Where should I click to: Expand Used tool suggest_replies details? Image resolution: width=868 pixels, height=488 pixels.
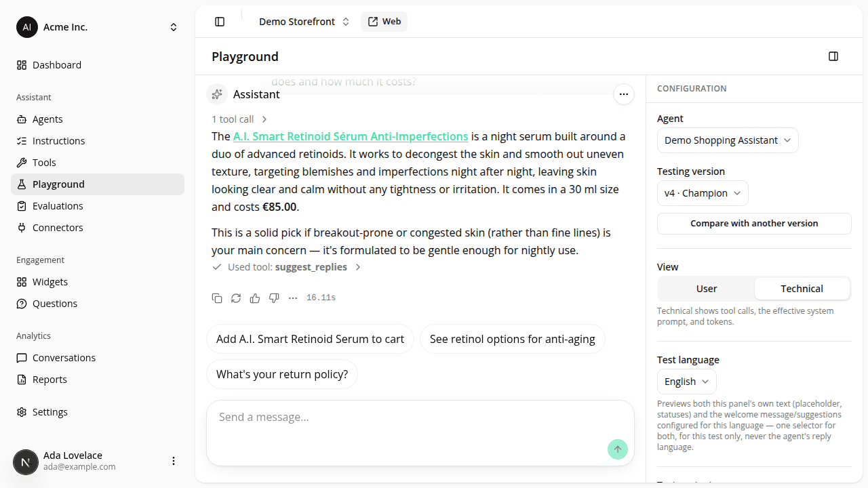pyautogui.click(x=287, y=267)
